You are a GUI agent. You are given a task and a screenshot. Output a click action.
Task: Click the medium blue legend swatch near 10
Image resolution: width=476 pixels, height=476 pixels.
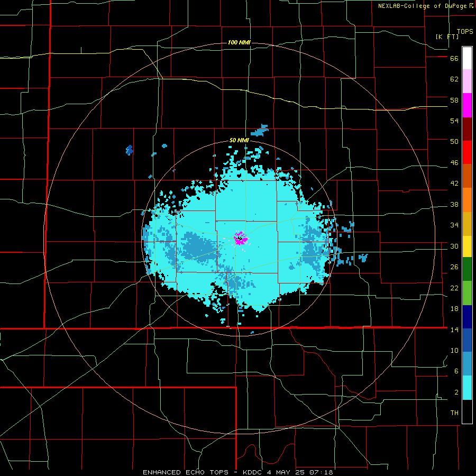pyautogui.click(x=467, y=340)
